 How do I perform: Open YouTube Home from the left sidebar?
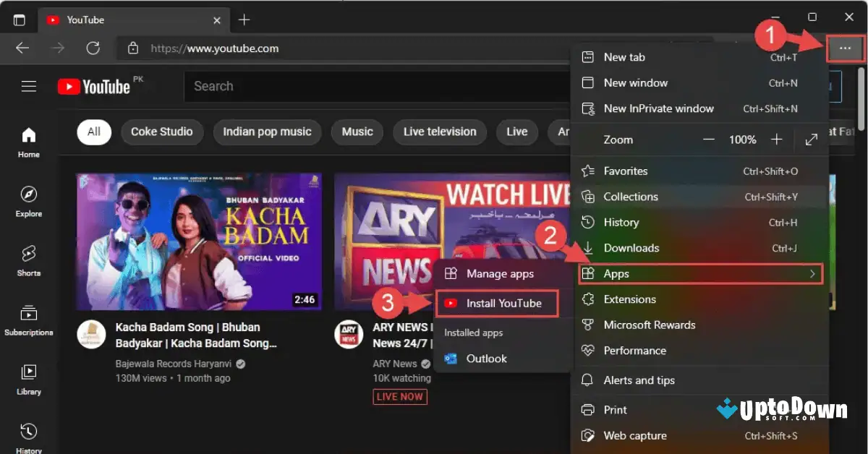[28, 140]
